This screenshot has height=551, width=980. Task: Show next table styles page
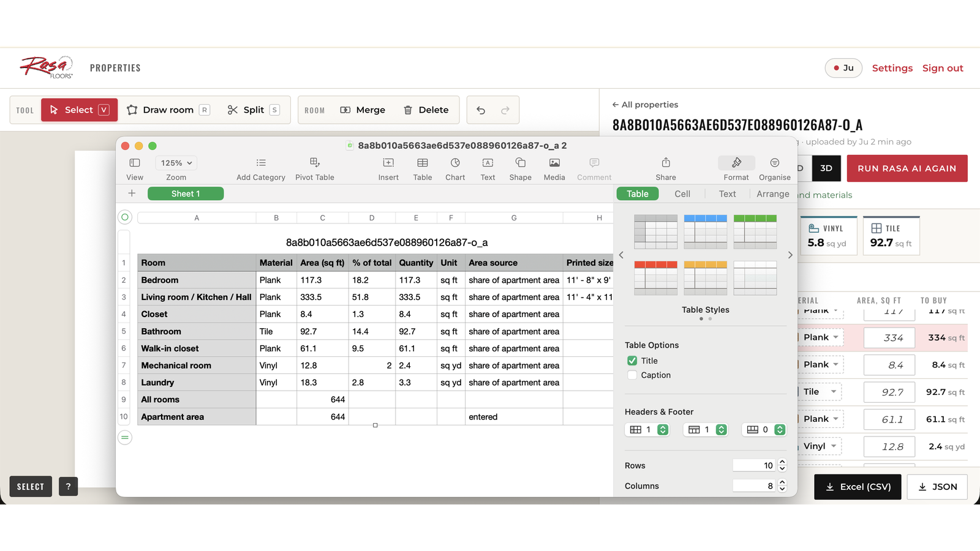pyautogui.click(x=790, y=255)
